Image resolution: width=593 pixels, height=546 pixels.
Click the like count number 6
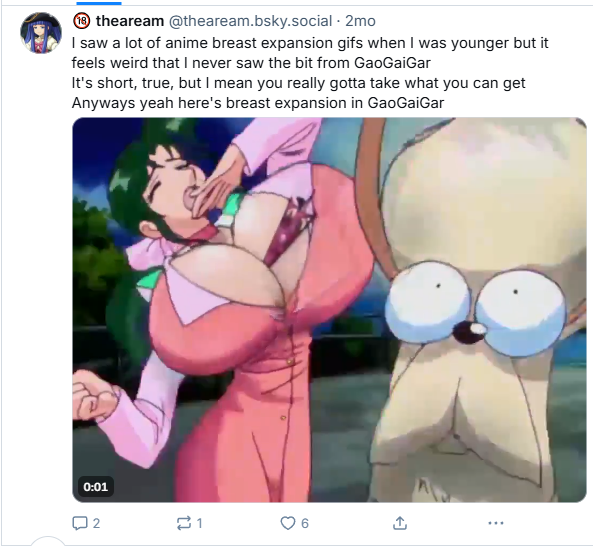pyautogui.click(x=305, y=523)
